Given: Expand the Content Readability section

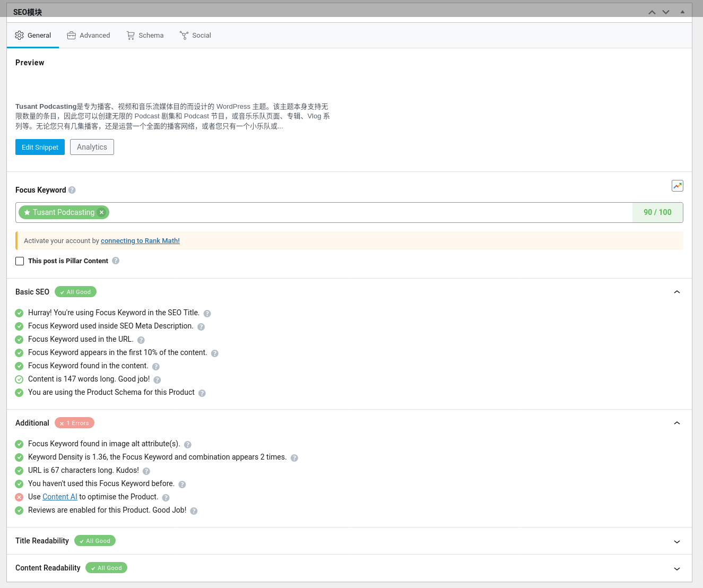Looking at the screenshot, I should 676,568.
